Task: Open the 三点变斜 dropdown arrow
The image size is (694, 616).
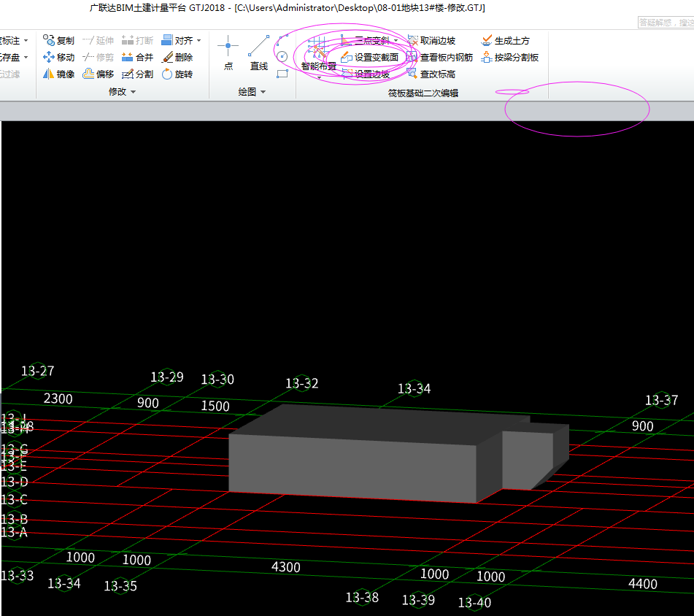Action: pos(396,41)
